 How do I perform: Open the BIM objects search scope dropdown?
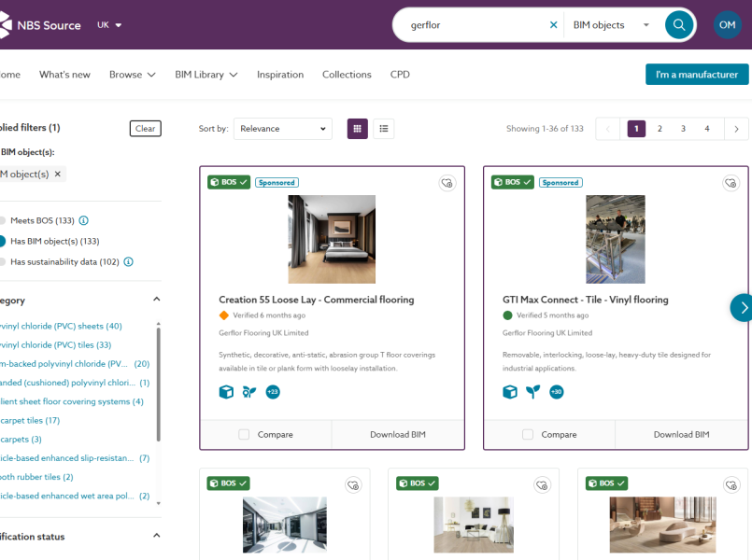(611, 25)
